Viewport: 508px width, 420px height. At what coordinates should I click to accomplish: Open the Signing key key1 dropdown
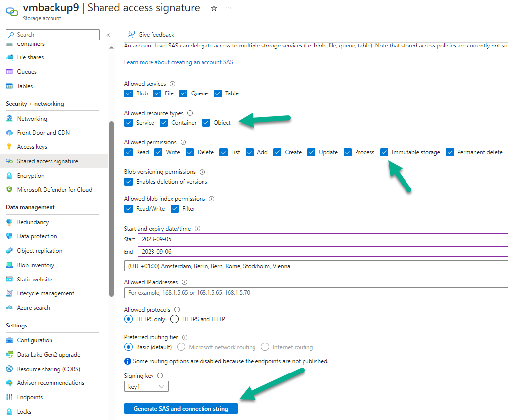[147, 387]
